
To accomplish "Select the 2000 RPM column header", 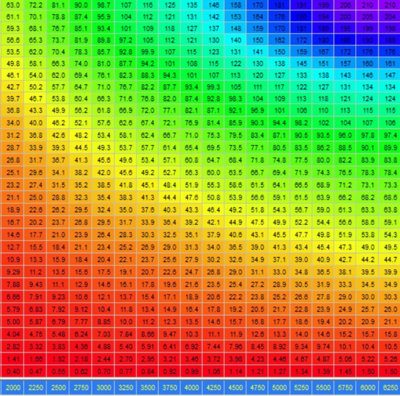I will [x=13, y=387].
